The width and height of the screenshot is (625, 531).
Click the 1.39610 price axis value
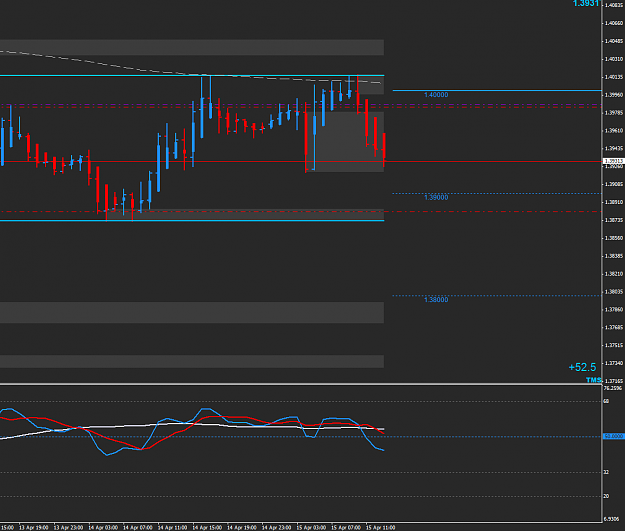coord(614,131)
